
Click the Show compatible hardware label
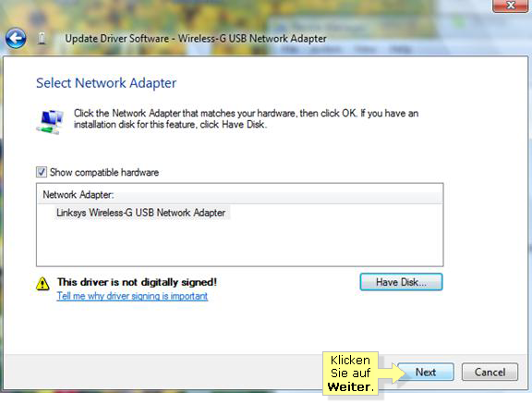pos(104,173)
